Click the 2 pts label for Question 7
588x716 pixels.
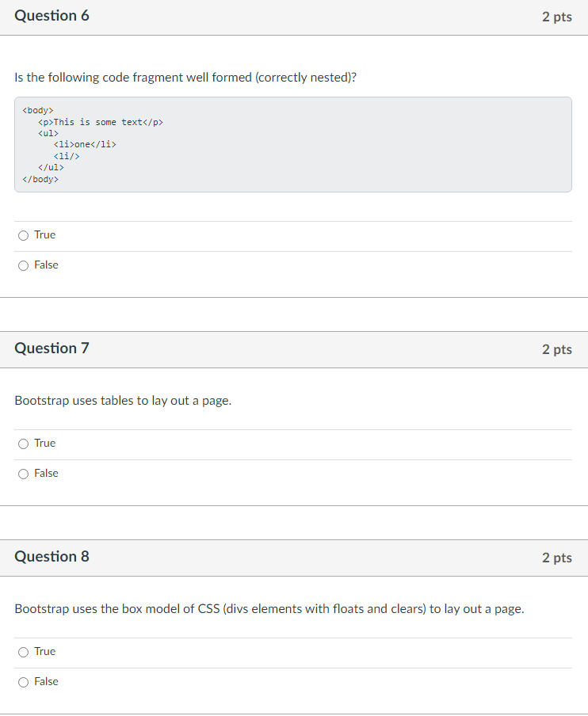[x=558, y=349]
